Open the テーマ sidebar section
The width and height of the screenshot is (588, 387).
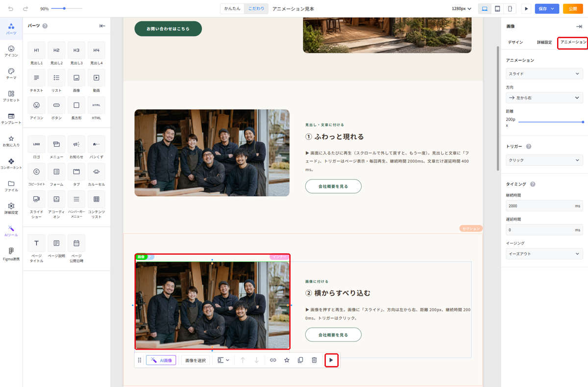(11, 74)
